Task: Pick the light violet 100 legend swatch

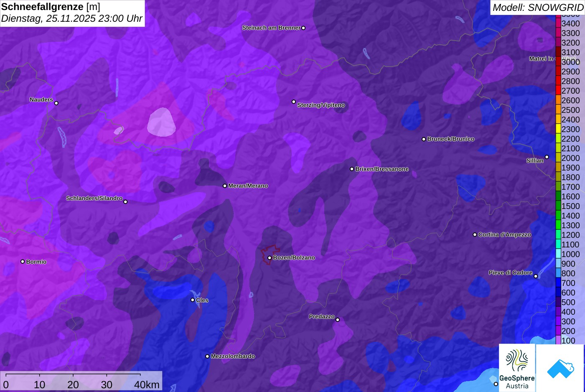Action: point(558,340)
